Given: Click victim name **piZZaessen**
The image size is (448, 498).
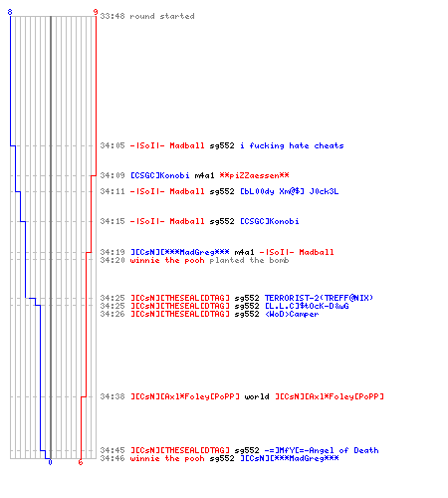Looking at the screenshot, I should click(254, 175).
